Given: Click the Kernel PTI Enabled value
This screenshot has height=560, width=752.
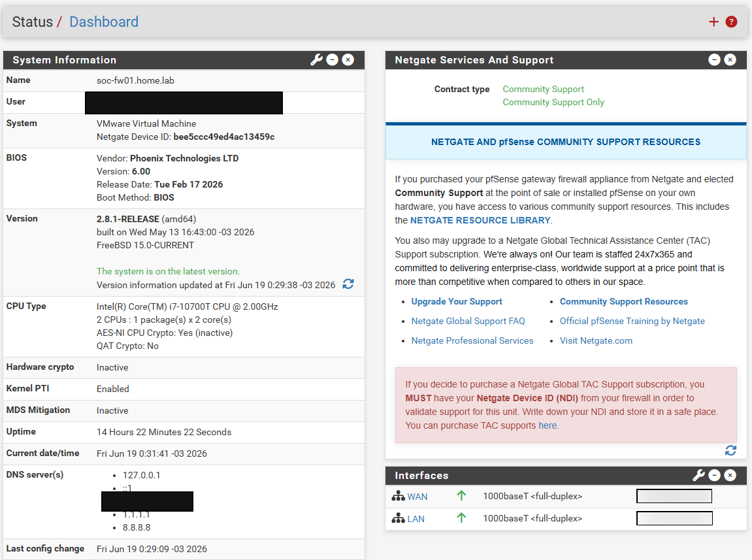Looking at the screenshot, I should click(x=113, y=389).
